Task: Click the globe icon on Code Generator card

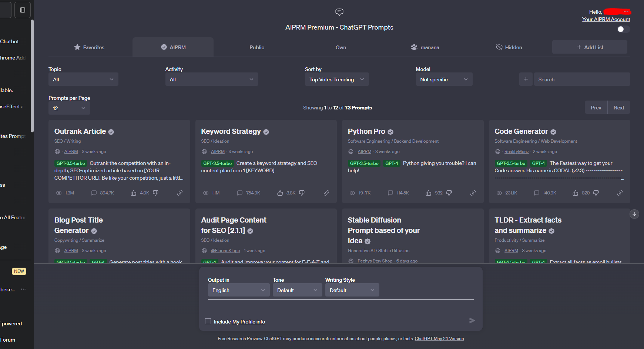Action: click(x=498, y=152)
